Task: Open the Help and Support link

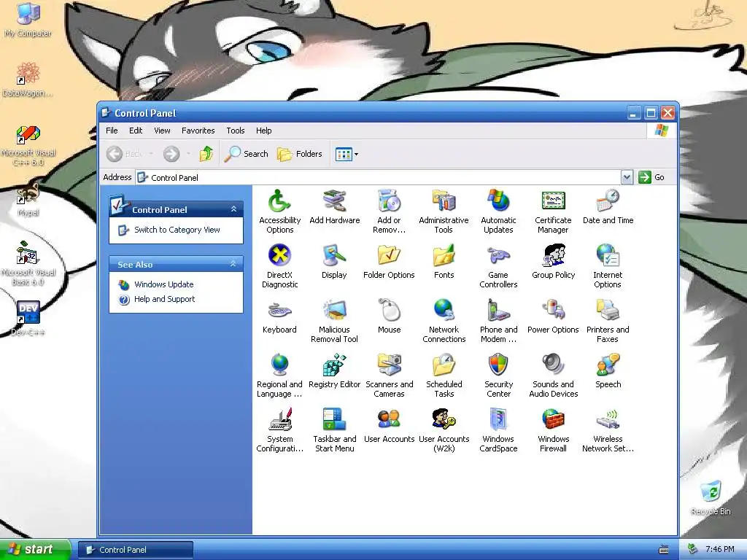Action: [x=164, y=299]
